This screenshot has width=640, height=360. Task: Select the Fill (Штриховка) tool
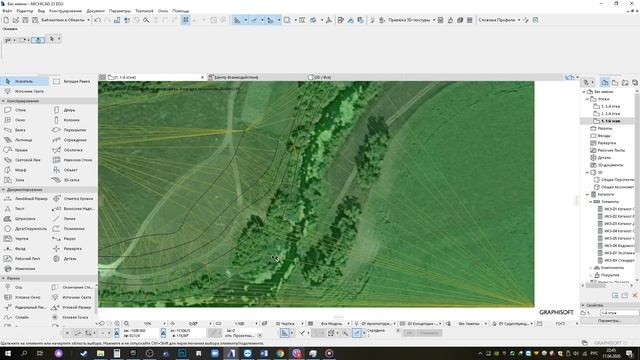tap(24, 219)
